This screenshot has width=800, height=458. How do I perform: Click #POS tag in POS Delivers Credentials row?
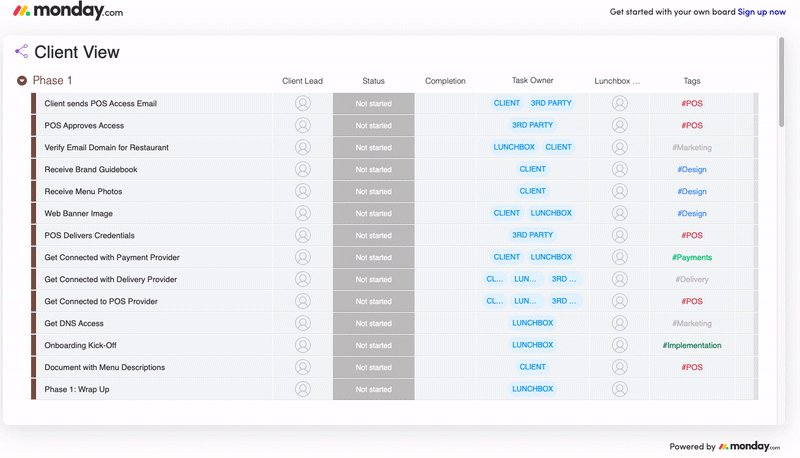692,235
